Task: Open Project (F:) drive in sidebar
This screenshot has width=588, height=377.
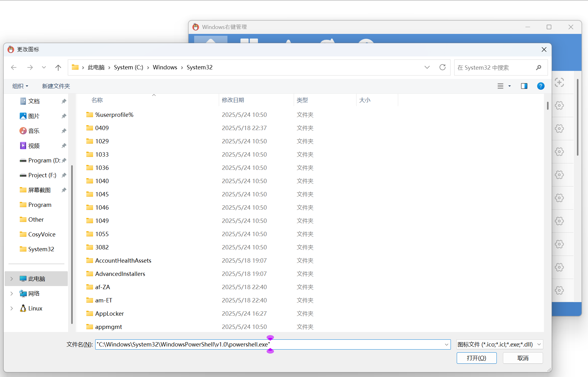Action: point(38,175)
